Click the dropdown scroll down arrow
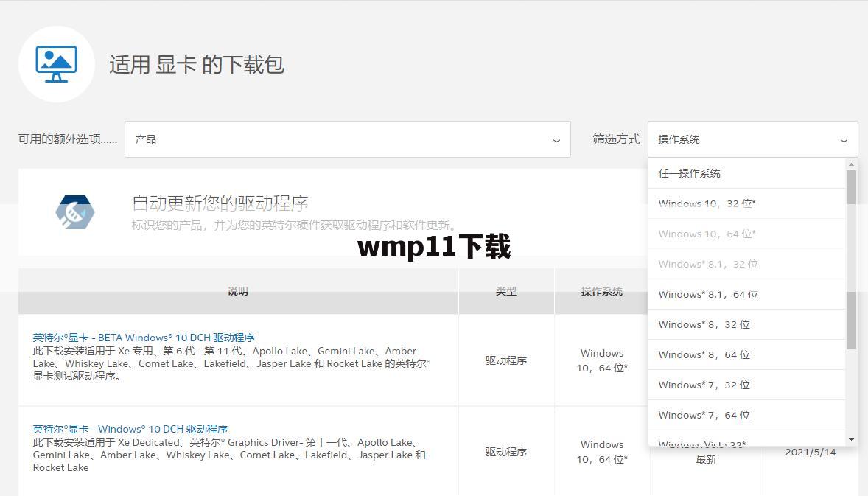Viewport: 868px width, 496px height. [851, 439]
